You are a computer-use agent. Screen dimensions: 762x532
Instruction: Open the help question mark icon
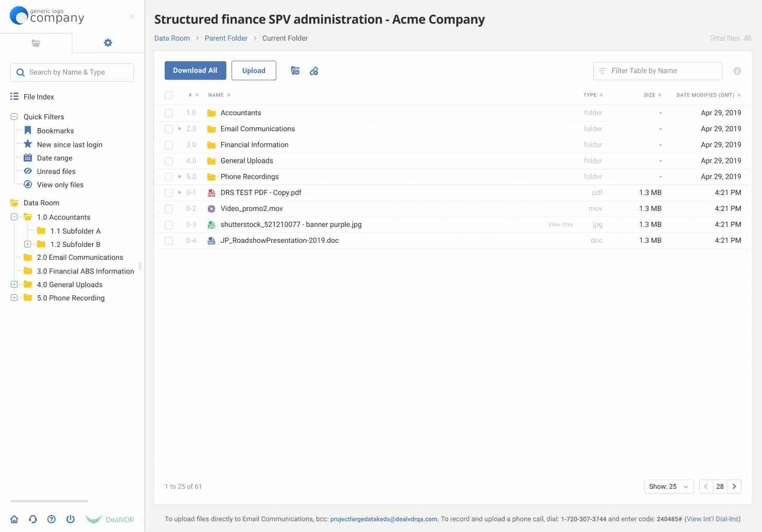point(51,519)
